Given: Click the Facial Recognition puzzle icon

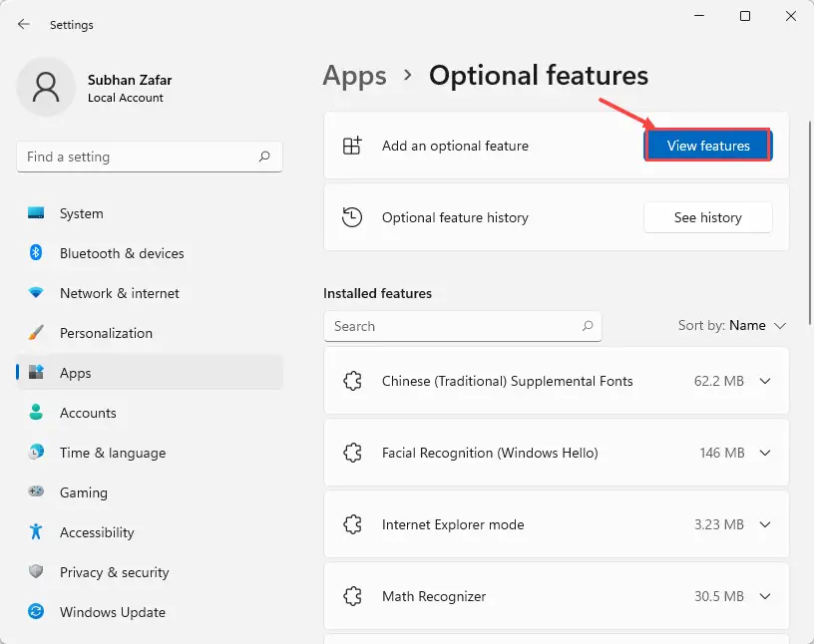Looking at the screenshot, I should point(352,453).
